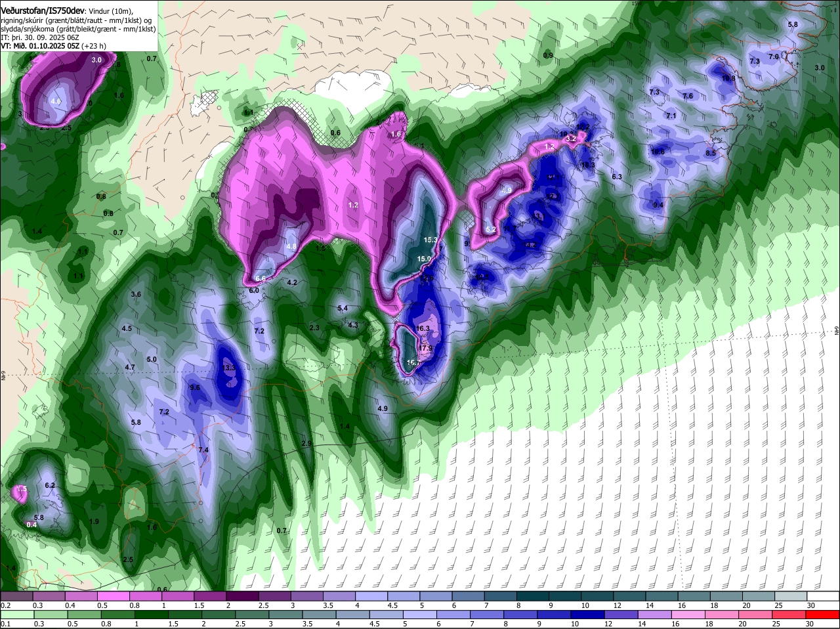Click the palest green 0.1–0.3 legend swatch

coord(18,615)
